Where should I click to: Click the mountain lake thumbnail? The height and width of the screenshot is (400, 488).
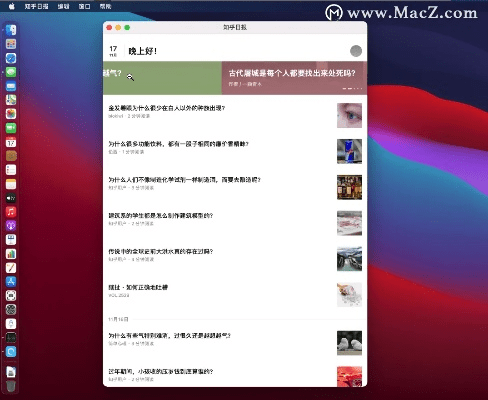[349, 259]
